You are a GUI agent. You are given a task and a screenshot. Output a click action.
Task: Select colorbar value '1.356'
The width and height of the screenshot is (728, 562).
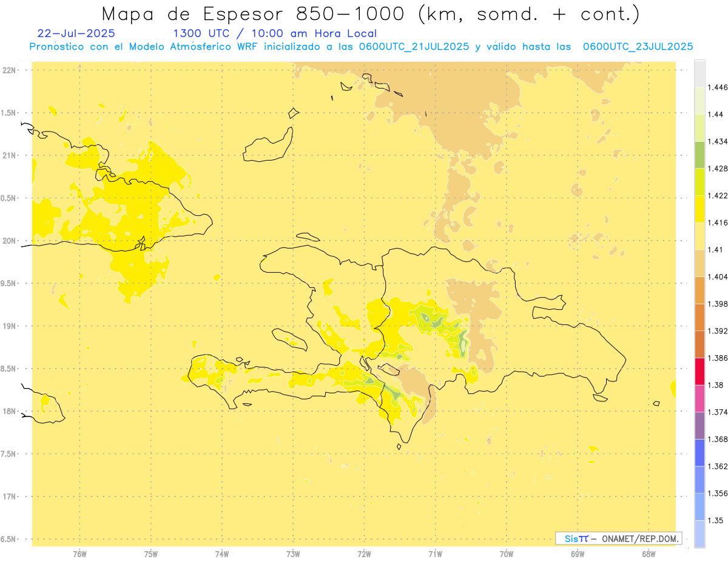tap(718, 493)
